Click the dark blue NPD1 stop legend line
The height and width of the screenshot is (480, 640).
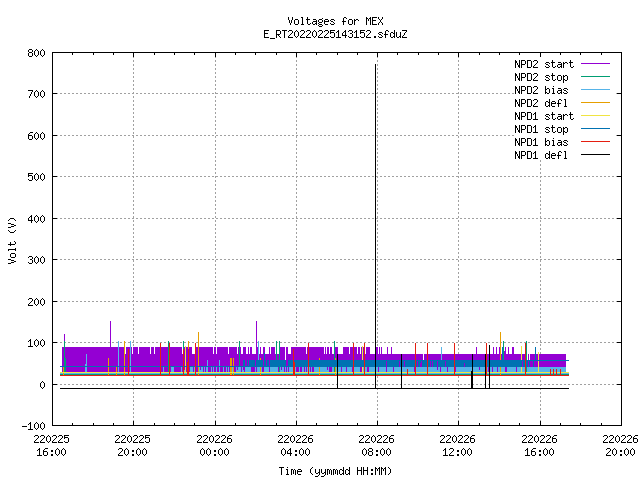(x=595, y=129)
